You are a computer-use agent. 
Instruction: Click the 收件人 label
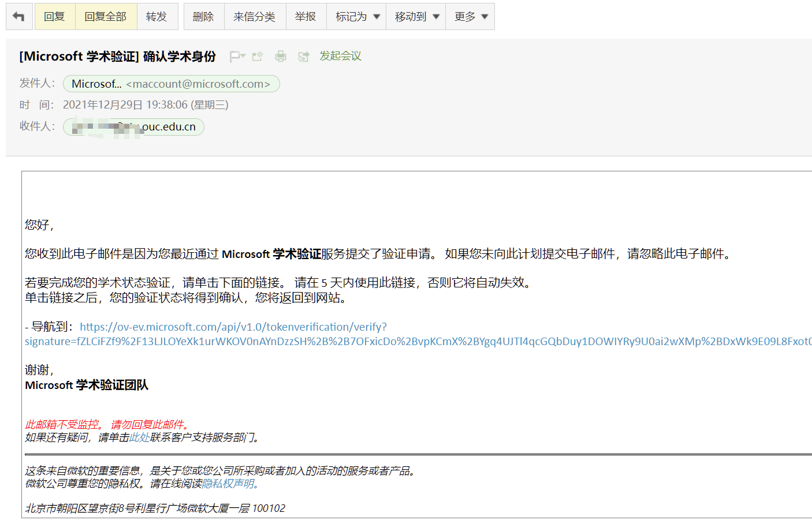(x=37, y=126)
